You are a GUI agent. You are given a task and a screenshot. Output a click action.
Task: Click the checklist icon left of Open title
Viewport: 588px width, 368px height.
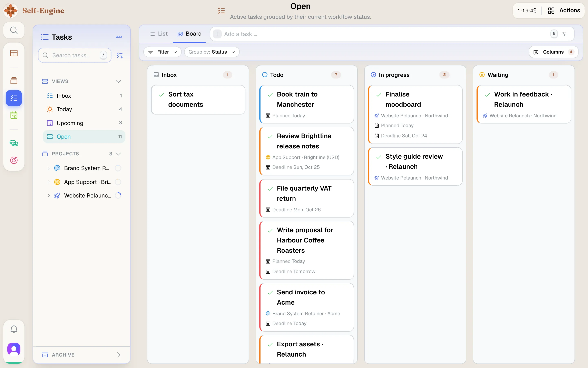[x=221, y=10]
